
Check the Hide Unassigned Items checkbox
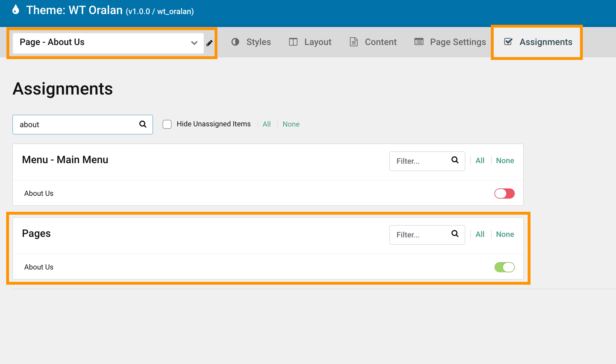pos(167,124)
